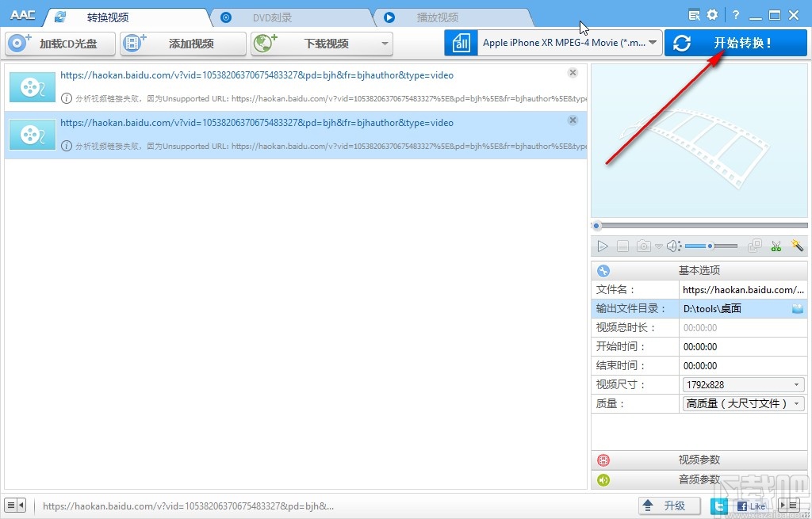Click the file name field value
812x519 pixels.
tap(743, 290)
